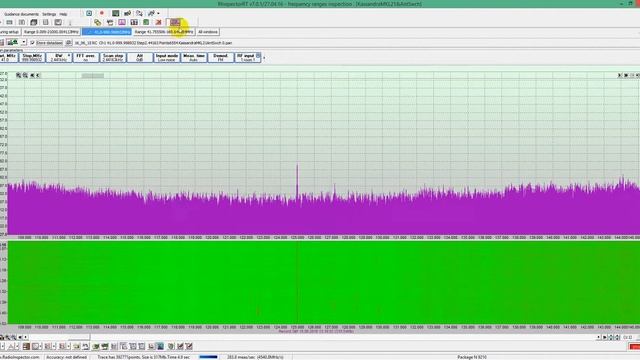Click the Stop MHz parameter button
640x360 pixels.
[x=32, y=58]
